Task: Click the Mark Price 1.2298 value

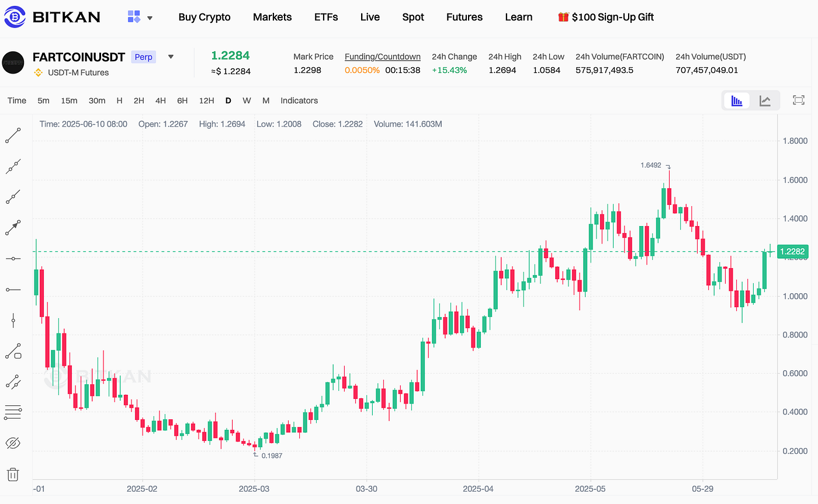Action: pos(307,70)
